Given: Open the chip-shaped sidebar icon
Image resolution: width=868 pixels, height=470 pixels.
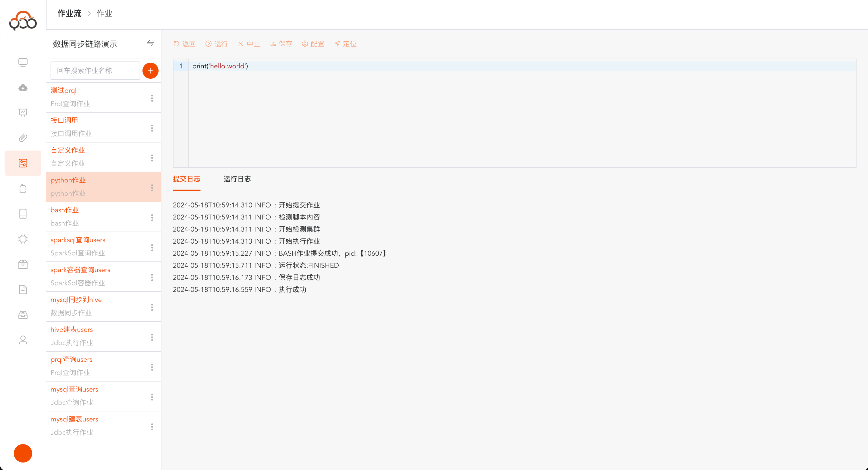Looking at the screenshot, I should click(x=23, y=239).
